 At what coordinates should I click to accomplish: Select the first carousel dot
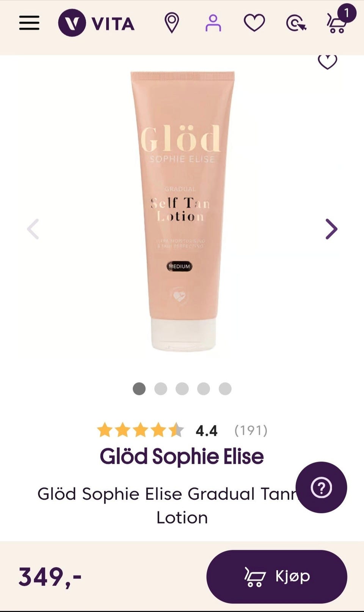(x=139, y=389)
